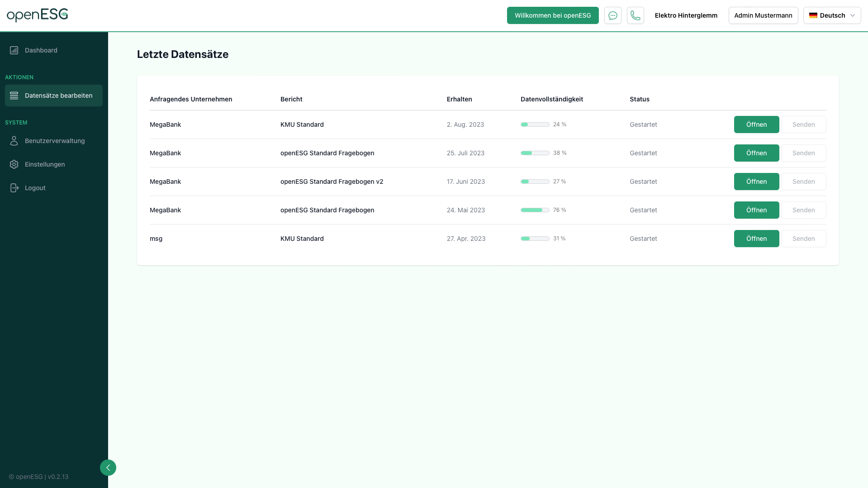Open Benutzerverwaltung via the user icon
Screen dimensions: 868x488
click(x=14, y=141)
